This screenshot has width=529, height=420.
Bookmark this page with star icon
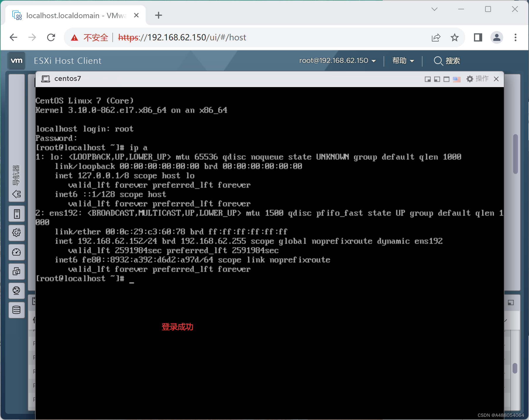[455, 37]
